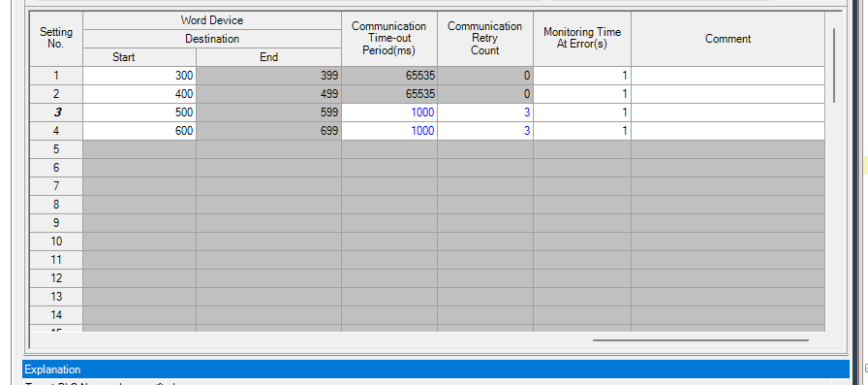
Task: Select Start cell 400 in row 2
Action: (139, 94)
